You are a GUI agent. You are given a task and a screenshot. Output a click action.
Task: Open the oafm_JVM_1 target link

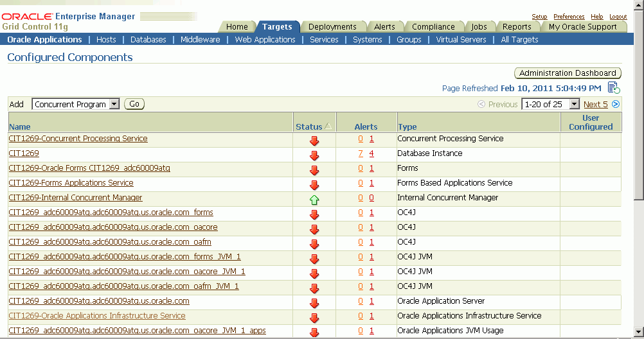click(x=123, y=286)
